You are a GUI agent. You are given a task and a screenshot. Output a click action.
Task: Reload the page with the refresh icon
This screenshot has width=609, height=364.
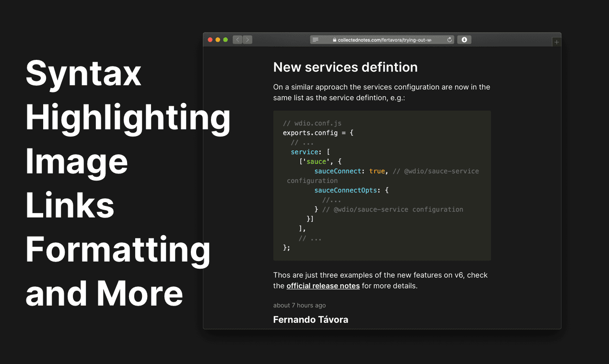pyautogui.click(x=449, y=40)
